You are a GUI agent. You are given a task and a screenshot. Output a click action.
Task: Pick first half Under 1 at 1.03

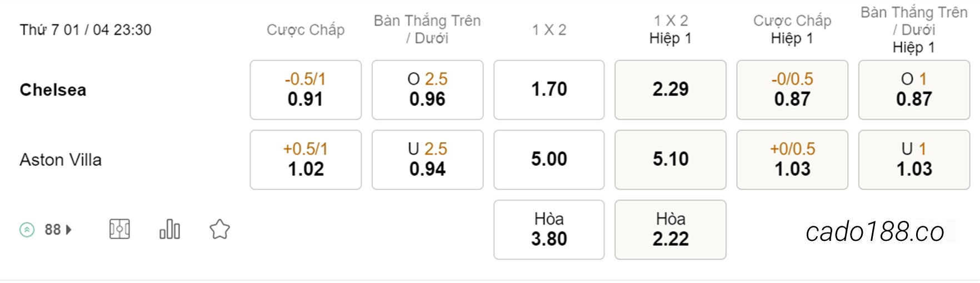click(914, 160)
